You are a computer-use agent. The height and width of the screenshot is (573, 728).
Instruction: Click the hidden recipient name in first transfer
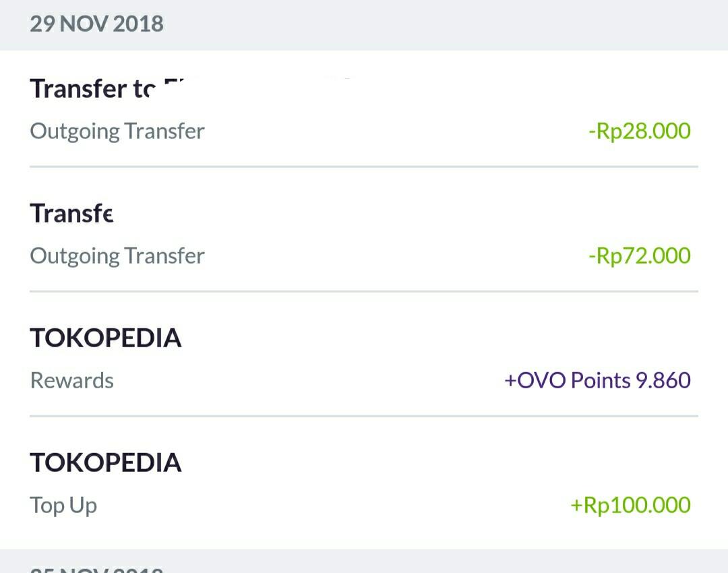coord(270,89)
